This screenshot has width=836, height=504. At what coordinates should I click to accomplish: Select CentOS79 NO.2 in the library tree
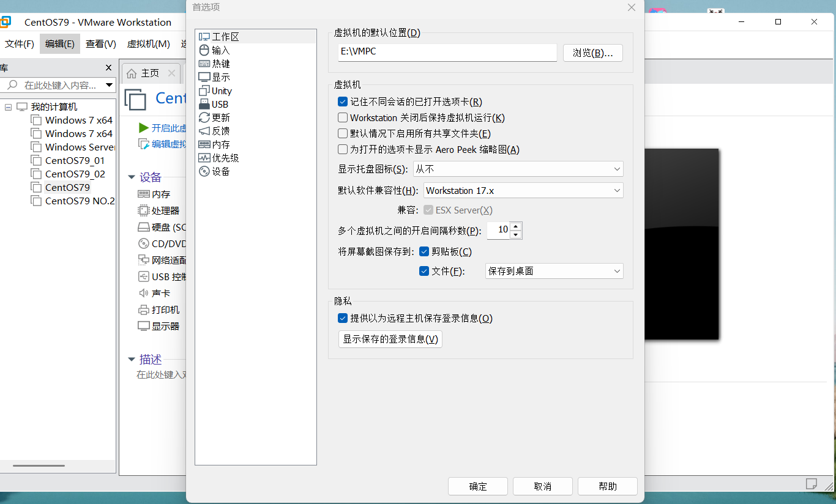coord(80,201)
